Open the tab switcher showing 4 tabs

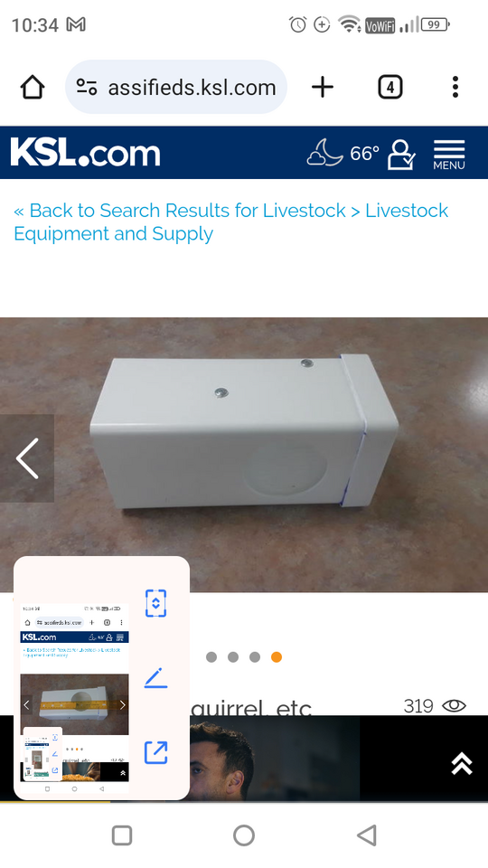pos(390,88)
